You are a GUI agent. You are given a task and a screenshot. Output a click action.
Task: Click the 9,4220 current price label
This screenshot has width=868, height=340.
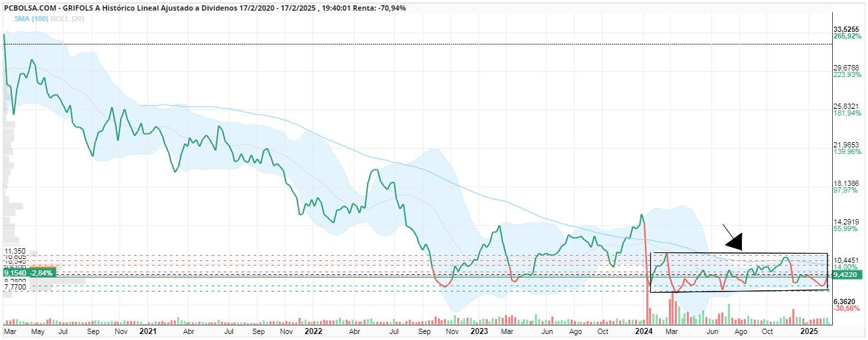click(x=845, y=273)
